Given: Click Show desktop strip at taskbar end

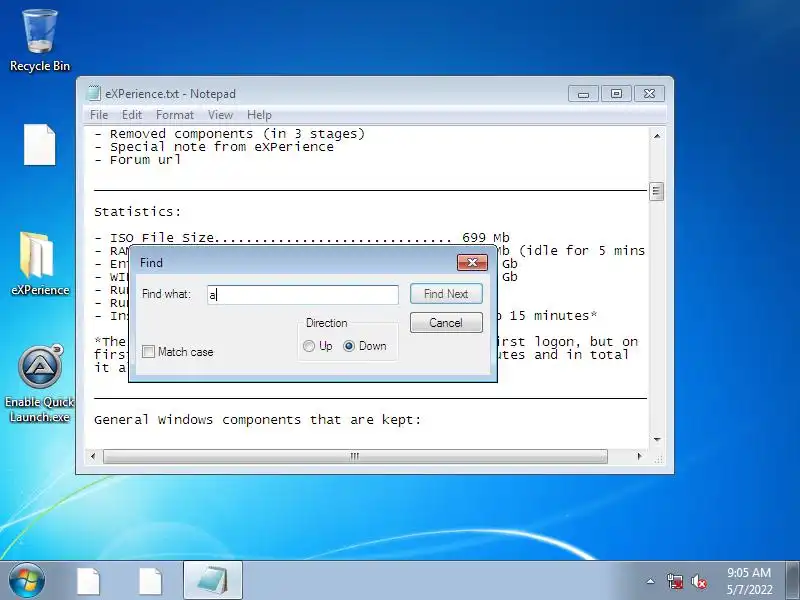Looking at the screenshot, I should point(793,580).
